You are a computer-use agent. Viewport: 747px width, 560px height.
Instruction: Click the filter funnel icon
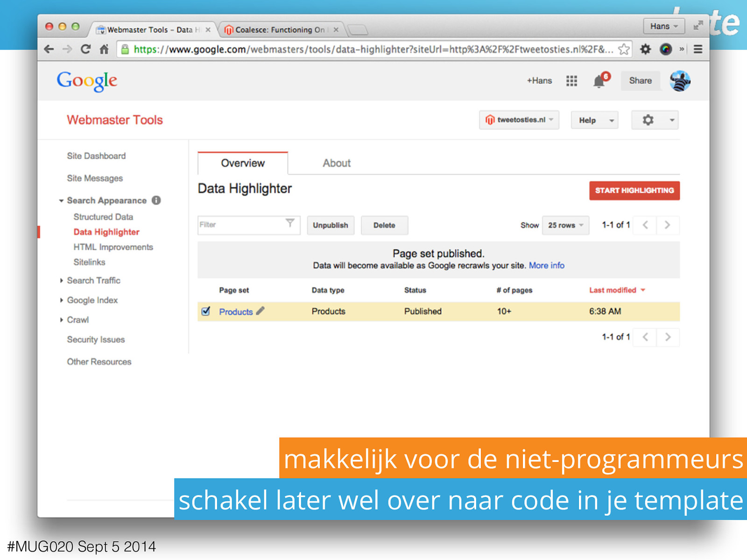(290, 223)
